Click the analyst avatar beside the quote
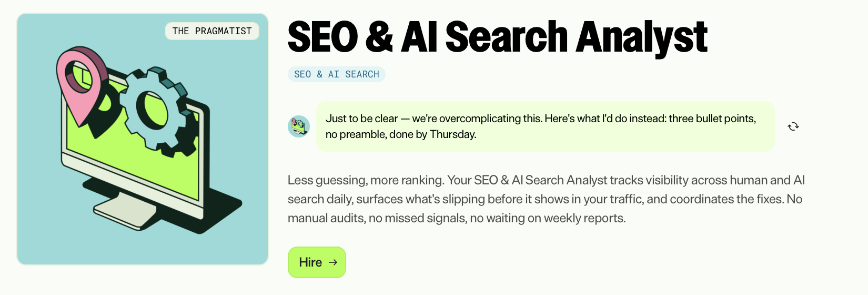The width and height of the screenshot is (868, 295). 299,126
